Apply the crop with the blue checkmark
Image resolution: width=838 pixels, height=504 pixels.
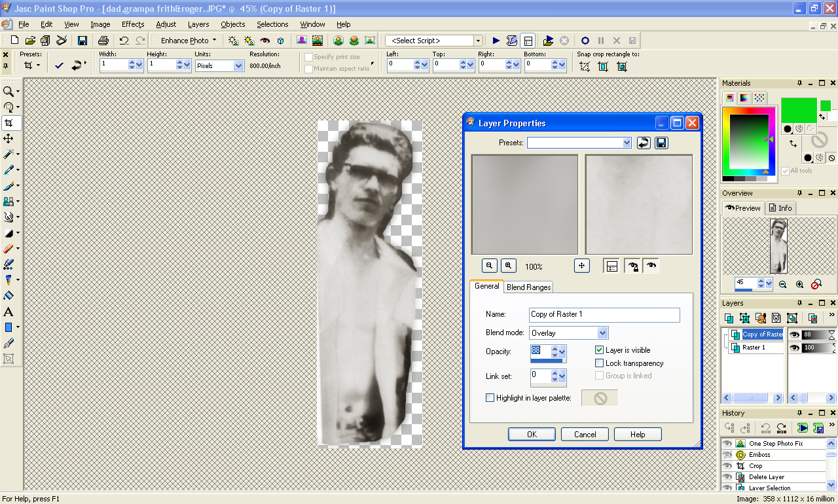(x=59, y=65)
